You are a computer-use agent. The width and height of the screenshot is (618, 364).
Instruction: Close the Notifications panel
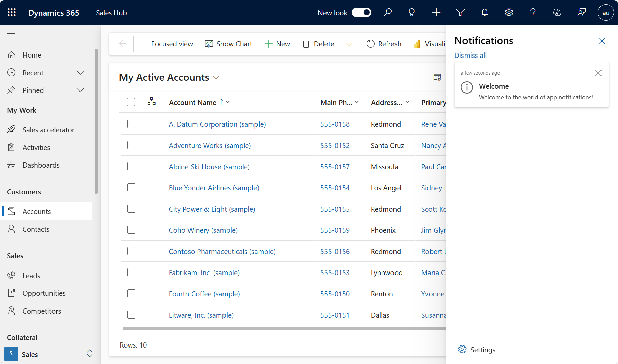pos(602,41)
